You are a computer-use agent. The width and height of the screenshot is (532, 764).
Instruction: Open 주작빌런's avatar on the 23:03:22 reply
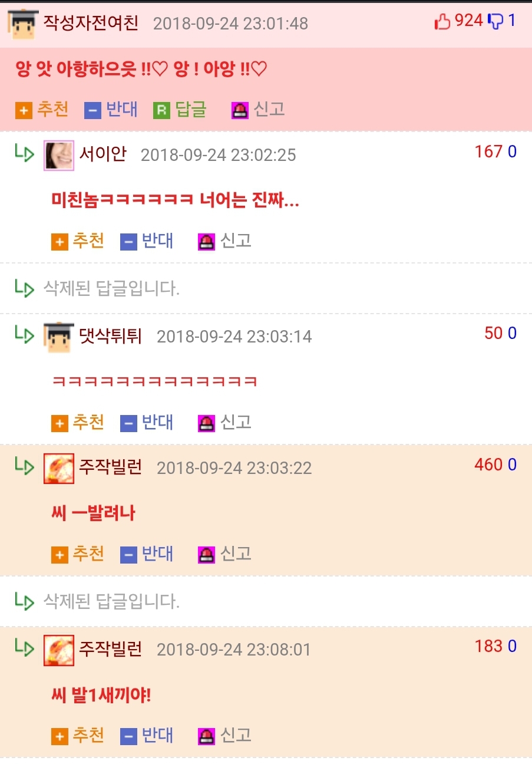pyautogui.click(x=59, y=469)
